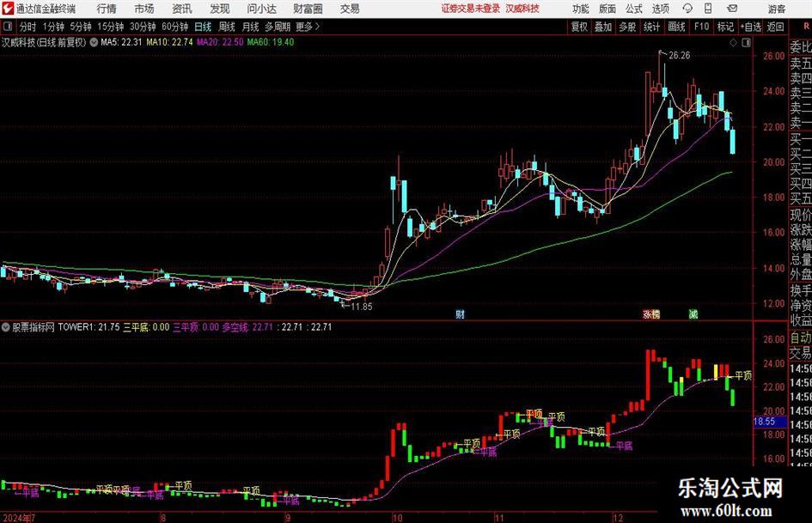Click the 汉威科技(日线 前复权) chart title
812x523 pixels.
(x=44, y=42)
